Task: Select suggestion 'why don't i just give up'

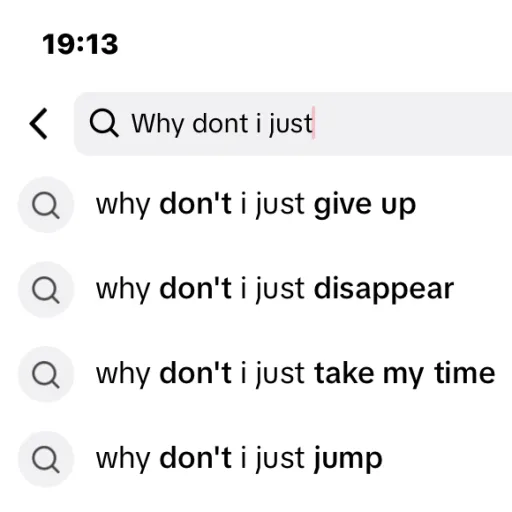Action: [256, 205]
